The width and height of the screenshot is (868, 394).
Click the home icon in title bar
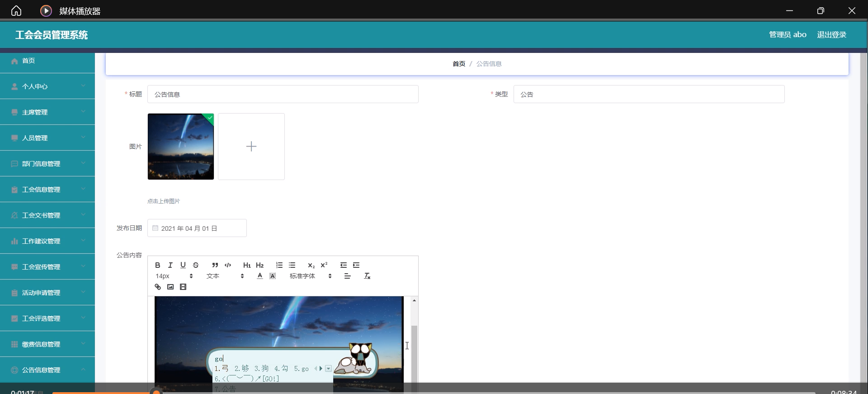16,10
